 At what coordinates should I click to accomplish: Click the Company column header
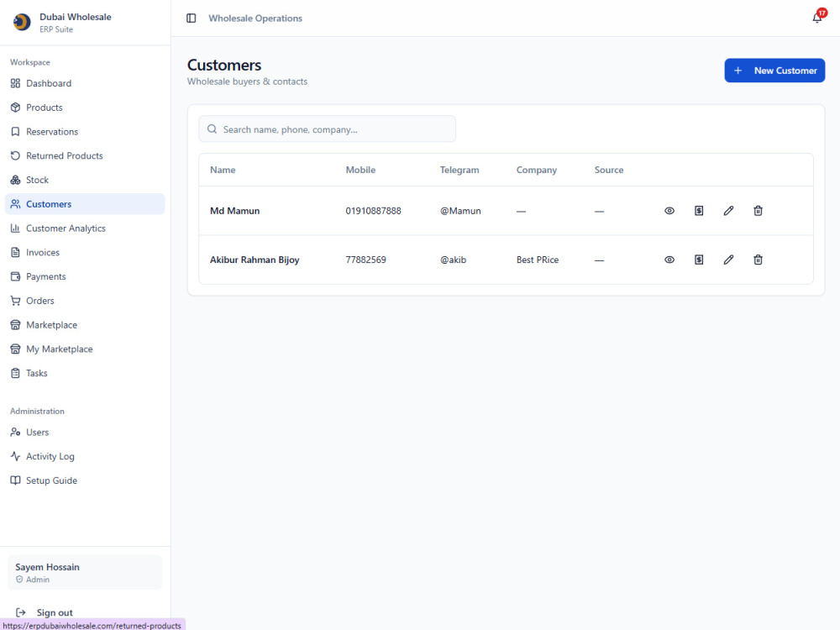pos(537,170)
